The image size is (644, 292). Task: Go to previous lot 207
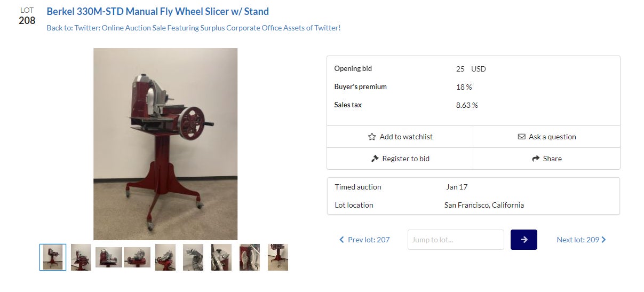click(368, 240)
